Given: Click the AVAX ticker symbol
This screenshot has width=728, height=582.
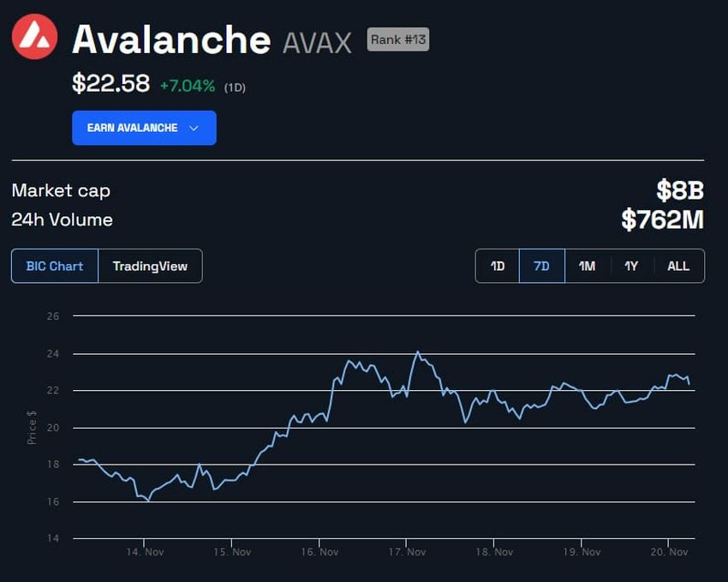Looking at the screenshot, I should click(x=319, y=39).
